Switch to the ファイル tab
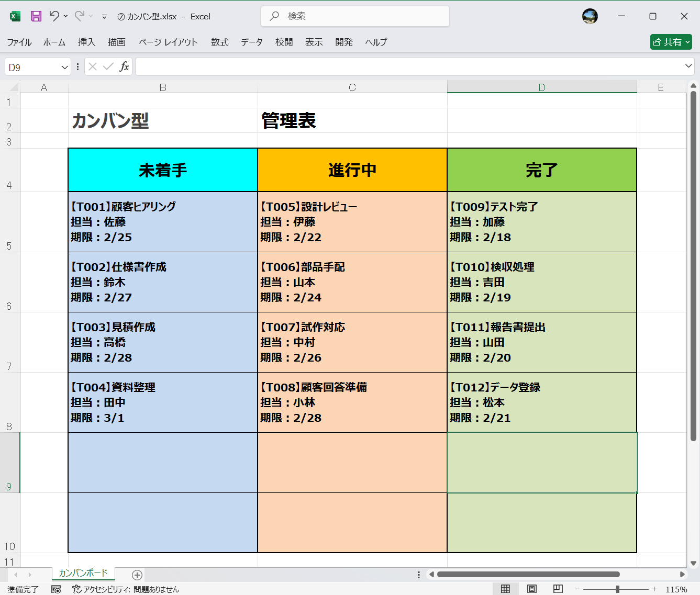This screenshot has height=595, width=700. [x=19, y=42]
